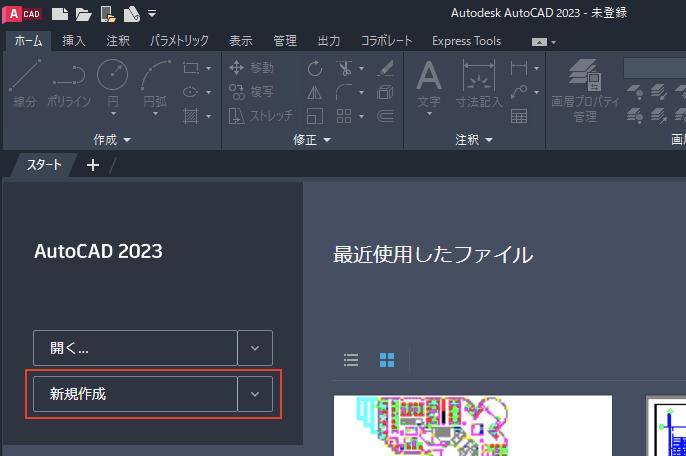Viewport: 686px width, 456px height.
Task: Select the rectangle draw tool
Action: (x=191, y=68)
